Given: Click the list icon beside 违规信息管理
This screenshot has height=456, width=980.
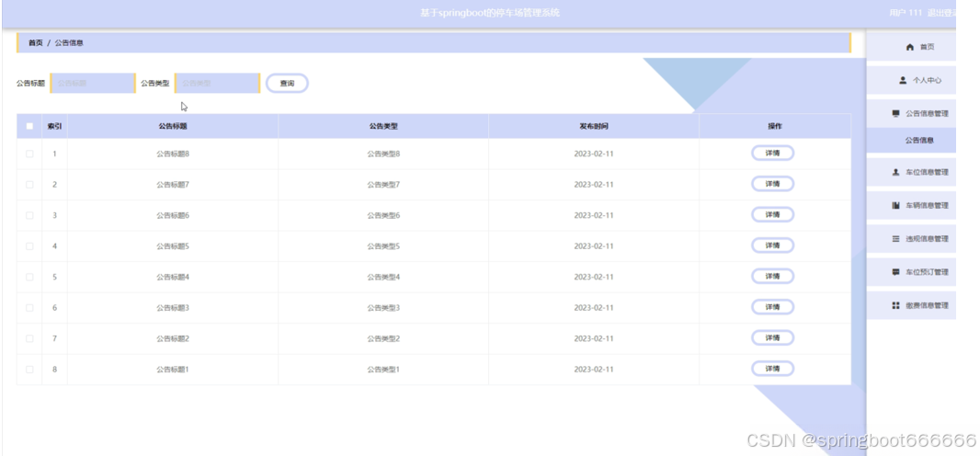Looking at the screenshot, I should coord(895,239).
